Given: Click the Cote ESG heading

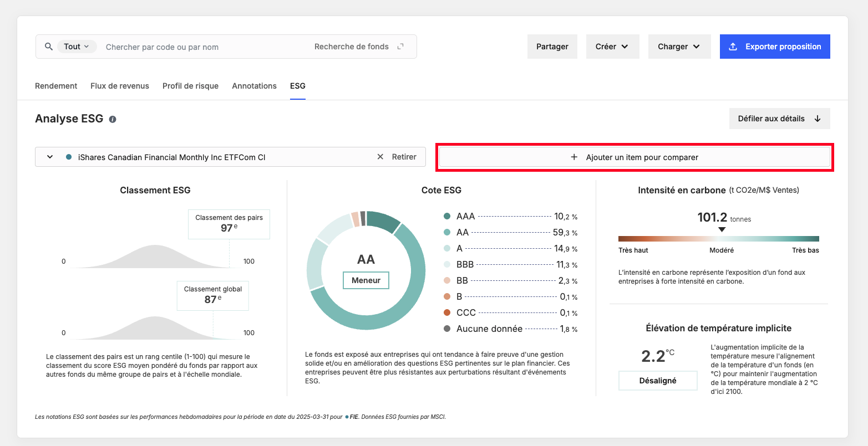Looking at the screenshot, I should pos(441,190).
